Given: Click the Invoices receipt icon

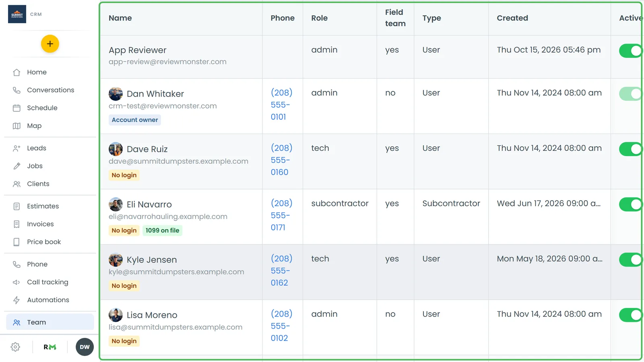Looking at the screenshot, I should pyautogui.click(x=17, y=224).
